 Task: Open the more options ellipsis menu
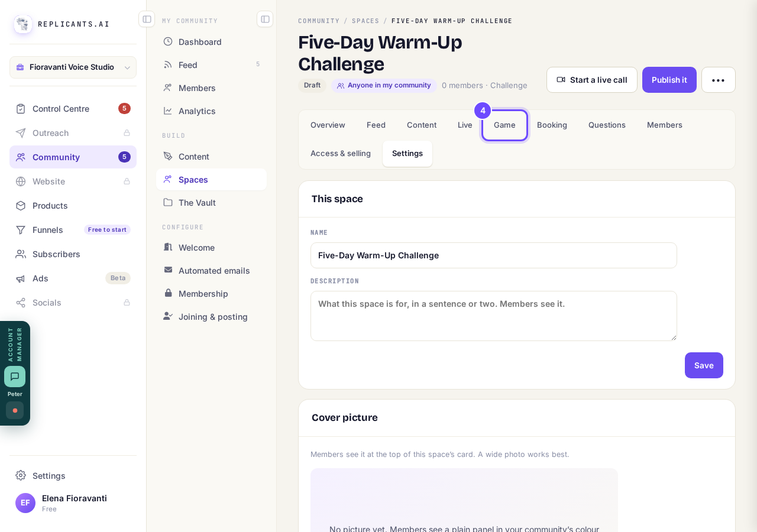coord(719,80)
